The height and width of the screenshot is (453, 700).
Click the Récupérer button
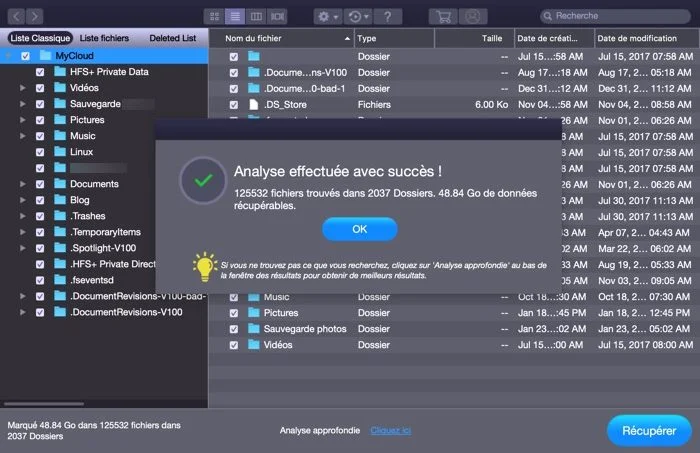[x=649, y=431]
